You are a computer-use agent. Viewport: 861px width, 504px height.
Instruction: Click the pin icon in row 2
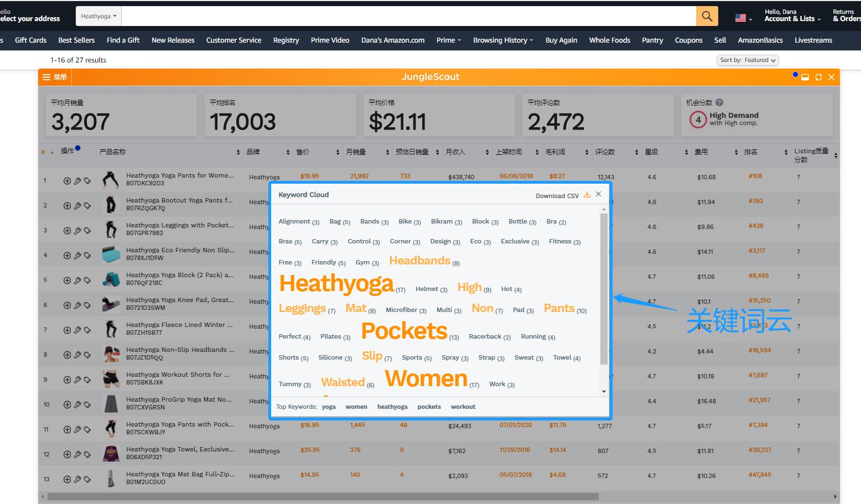click(77, 206)
